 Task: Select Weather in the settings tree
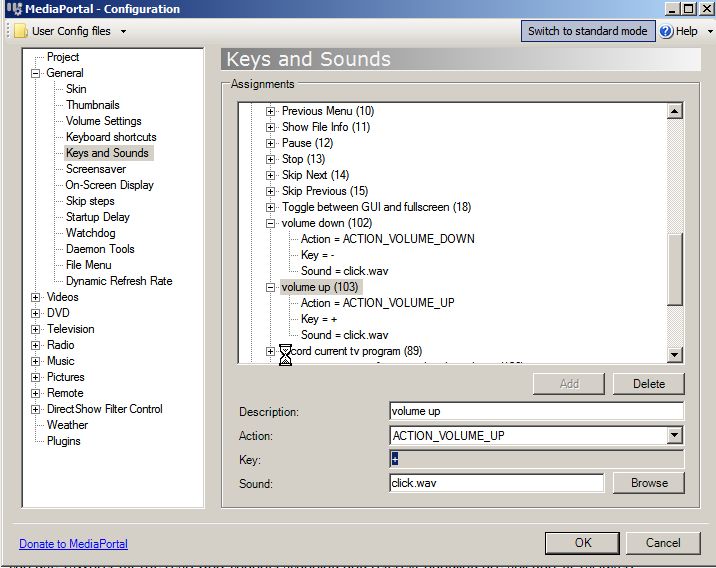[68, 425]
